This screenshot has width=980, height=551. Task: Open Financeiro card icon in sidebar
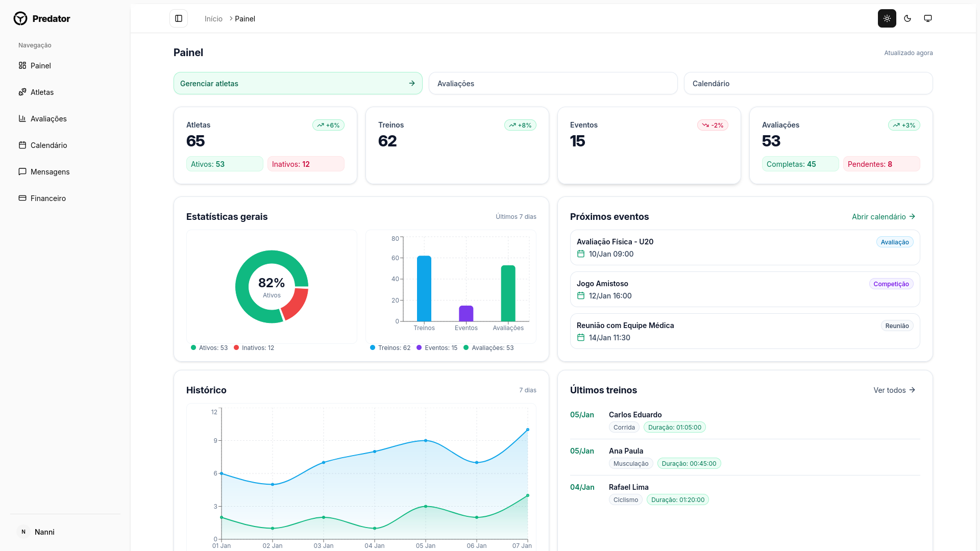22,198
